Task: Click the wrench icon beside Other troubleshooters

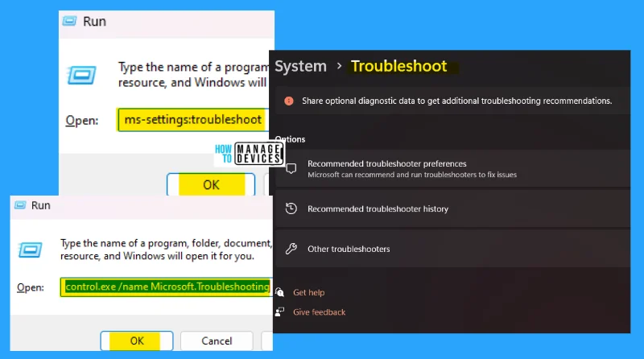Action: pyautogui.click(x=291, y=249)
